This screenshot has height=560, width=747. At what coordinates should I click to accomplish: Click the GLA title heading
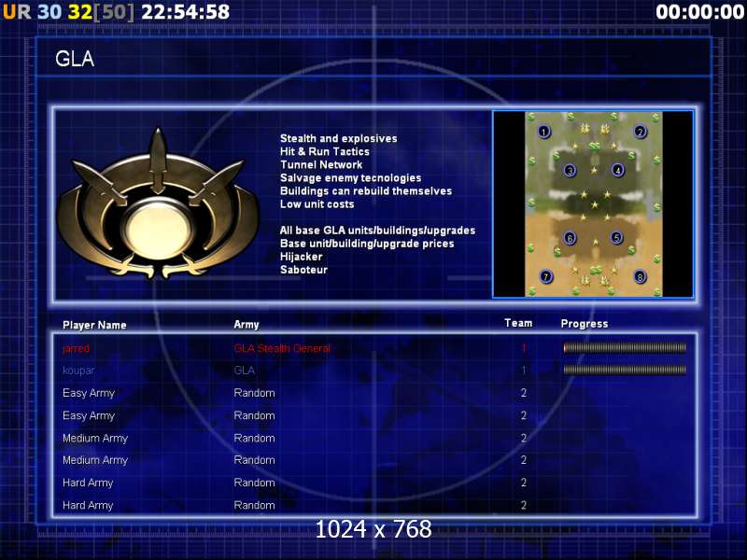click(x=75, y=60)
